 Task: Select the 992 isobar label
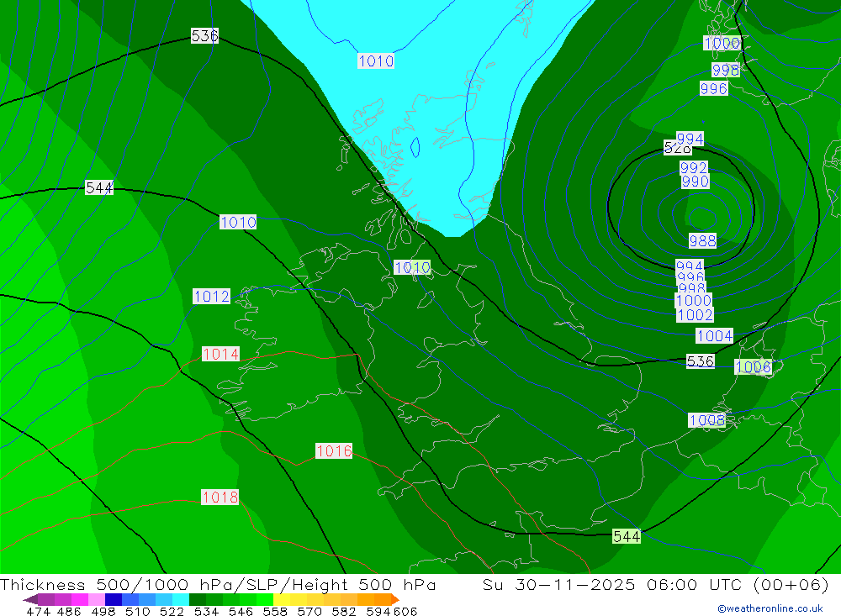(694, 168)
